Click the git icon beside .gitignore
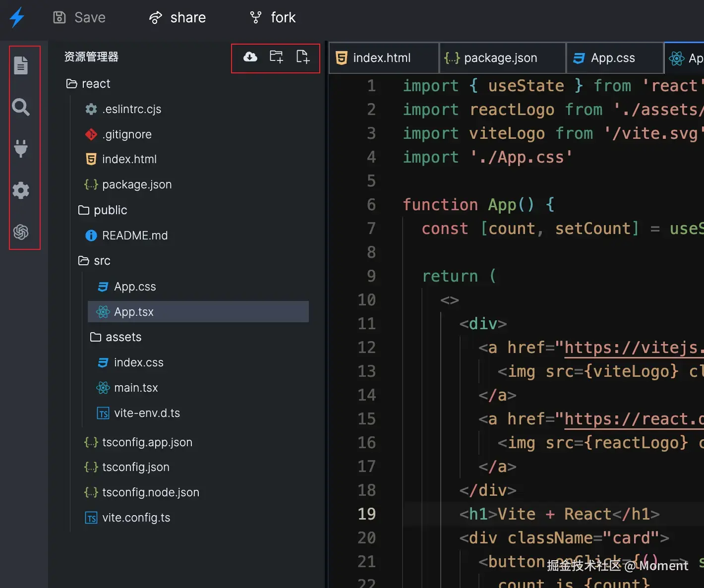 (x=91, y=134)
